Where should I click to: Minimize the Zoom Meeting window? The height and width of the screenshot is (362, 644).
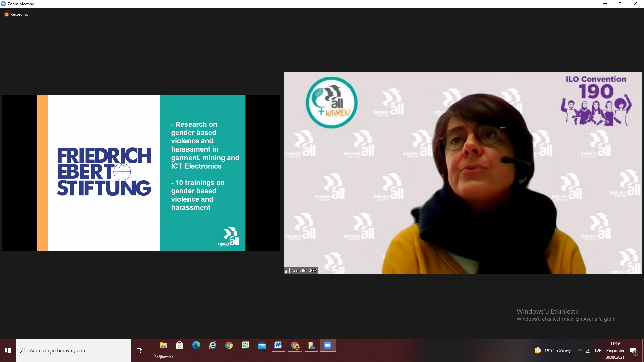pyautogui.click(x=605, y=4)
